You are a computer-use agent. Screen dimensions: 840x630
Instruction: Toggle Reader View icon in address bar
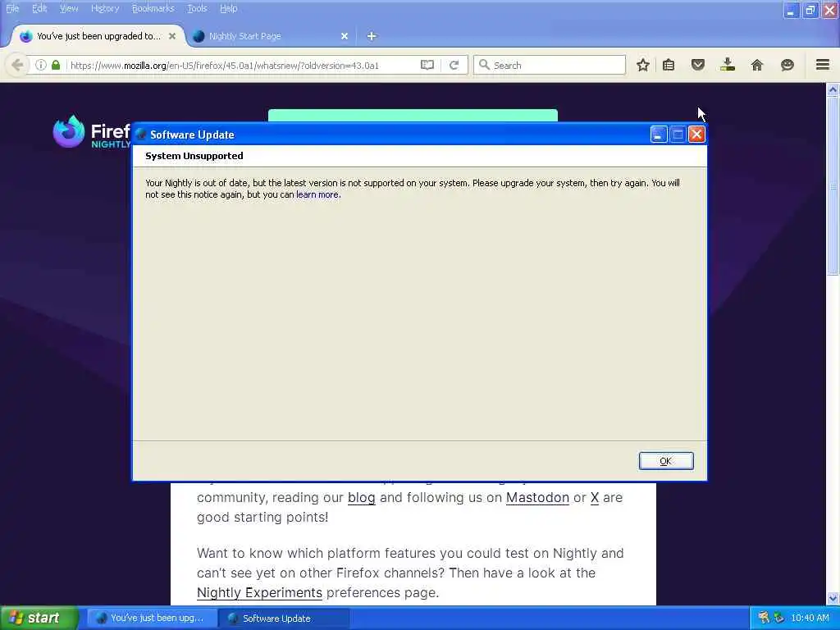pos(427,65)
